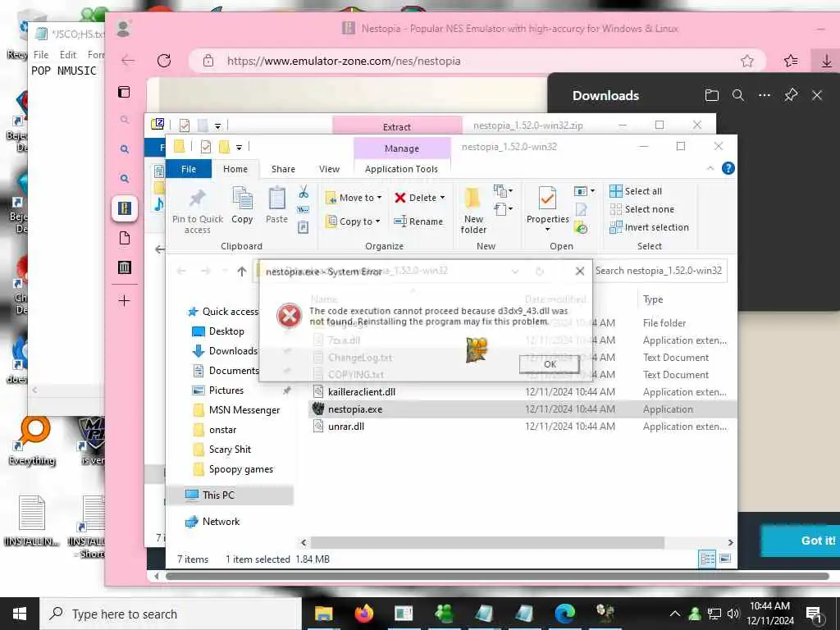Select the Manage contextual tab
Screen dimensions: 840x630
click(x=402, y=148)
